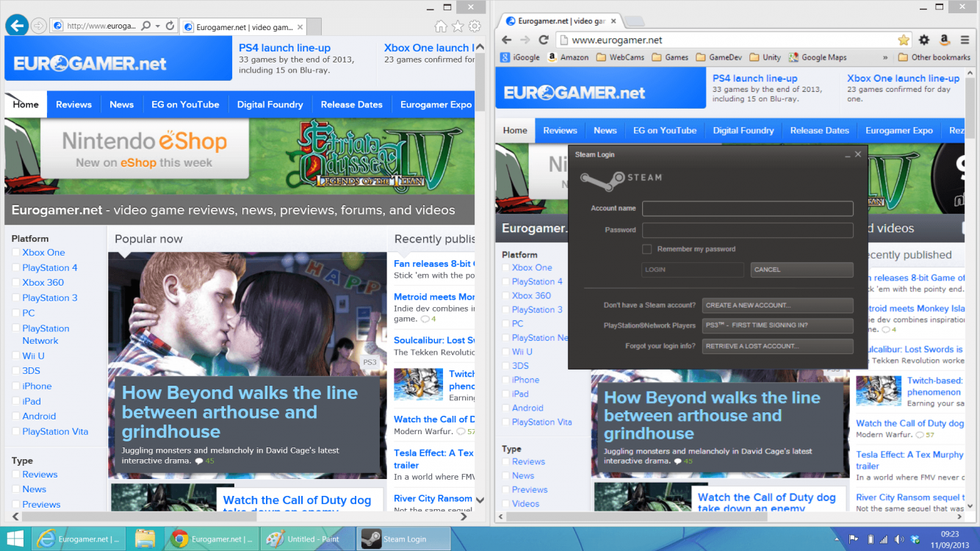Click PS3 FIRST TIME SIGNING IN button
980x551 pixels.
pyautogui.click(x=778, y=325)
